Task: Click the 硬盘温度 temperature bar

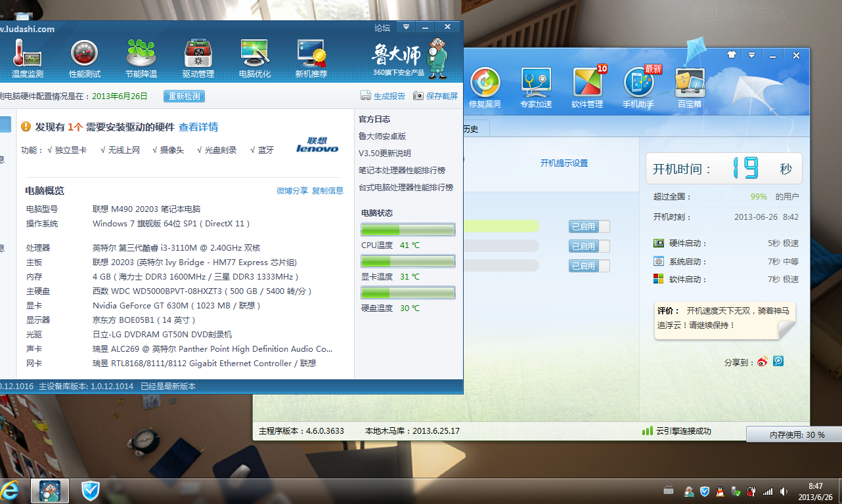Action: pyautogui.click(x=408, y=293)
